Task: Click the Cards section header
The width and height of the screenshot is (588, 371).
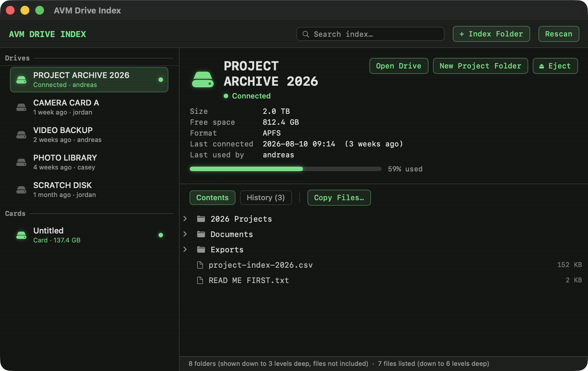Action: pyautogui.click(x=15, y=214)
